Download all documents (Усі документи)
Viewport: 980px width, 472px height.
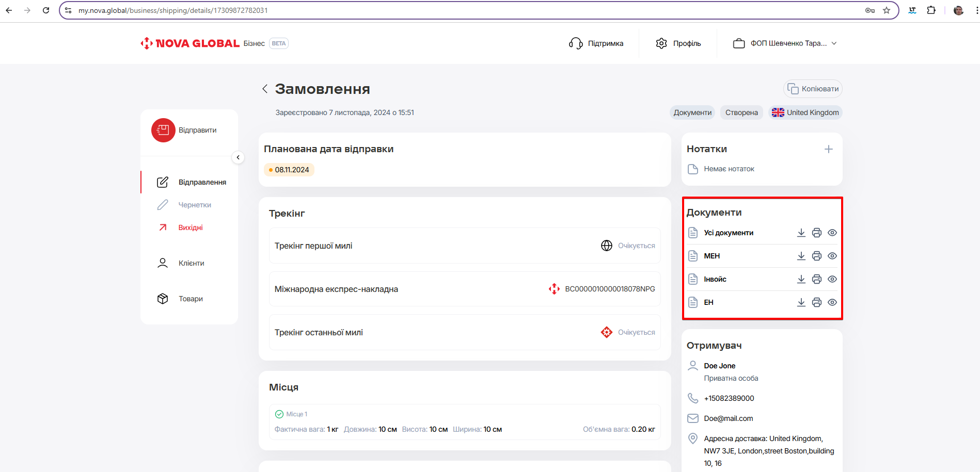(801, 233)
